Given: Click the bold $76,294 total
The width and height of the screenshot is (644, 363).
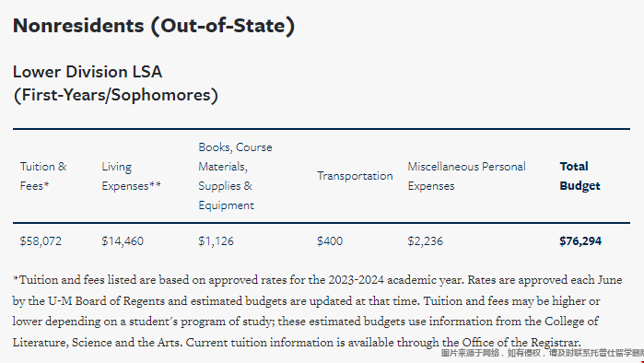Looking at the screenshot, I should pyautogui.click(x=580, y=241).
